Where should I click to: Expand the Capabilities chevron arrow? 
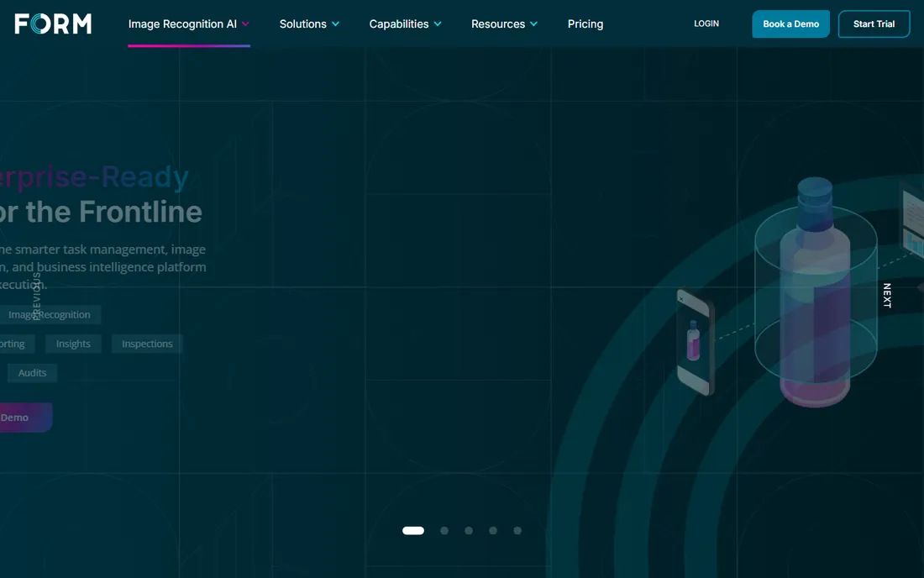coord(438,24)
